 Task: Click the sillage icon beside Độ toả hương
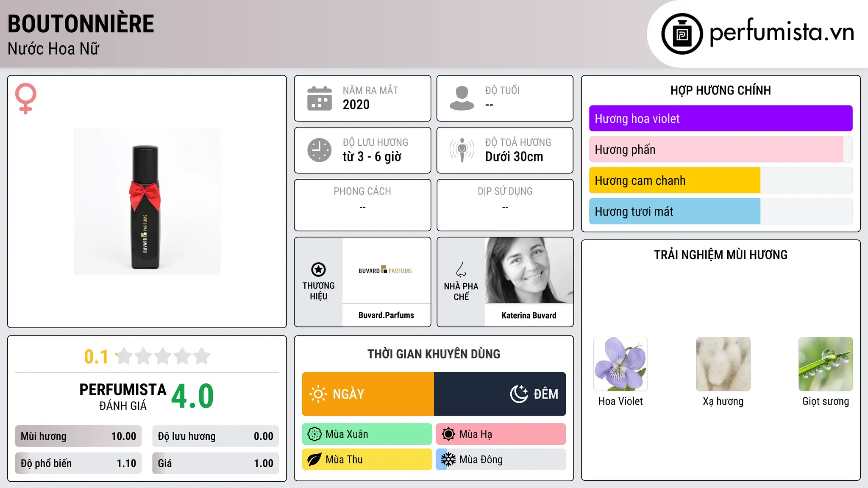tap(462, 150)
